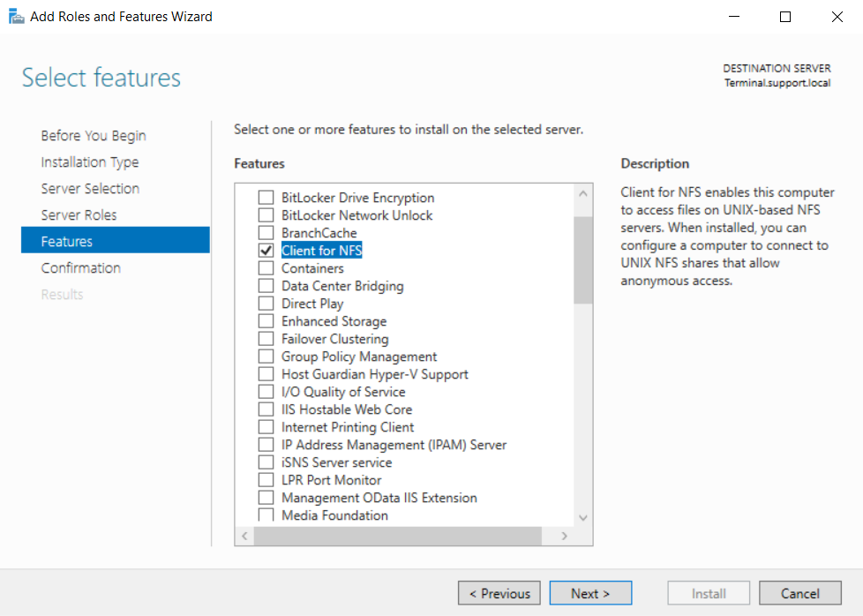Click the Next button
Viewport: 863px width, 616px height.
[590, 593]
